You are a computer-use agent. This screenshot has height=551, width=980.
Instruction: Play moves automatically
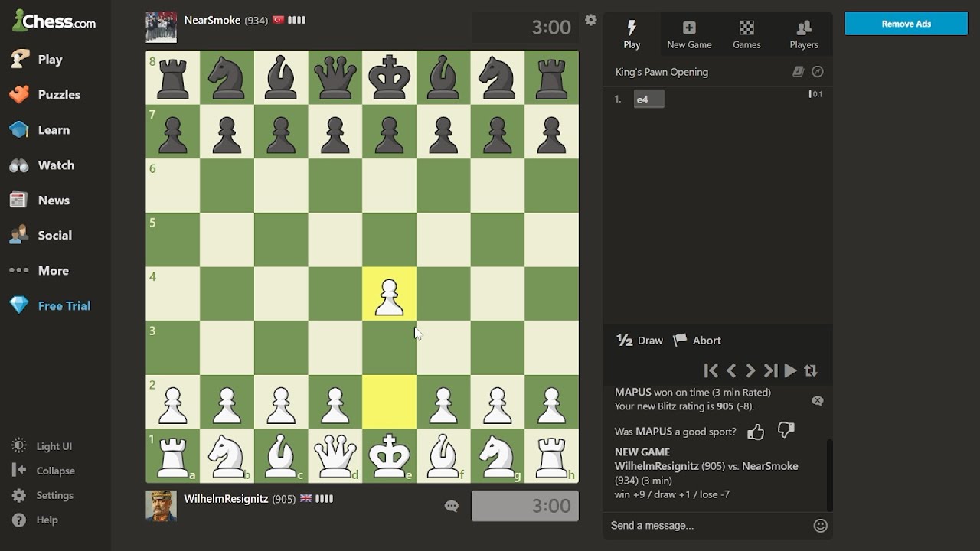pos(790,370)
